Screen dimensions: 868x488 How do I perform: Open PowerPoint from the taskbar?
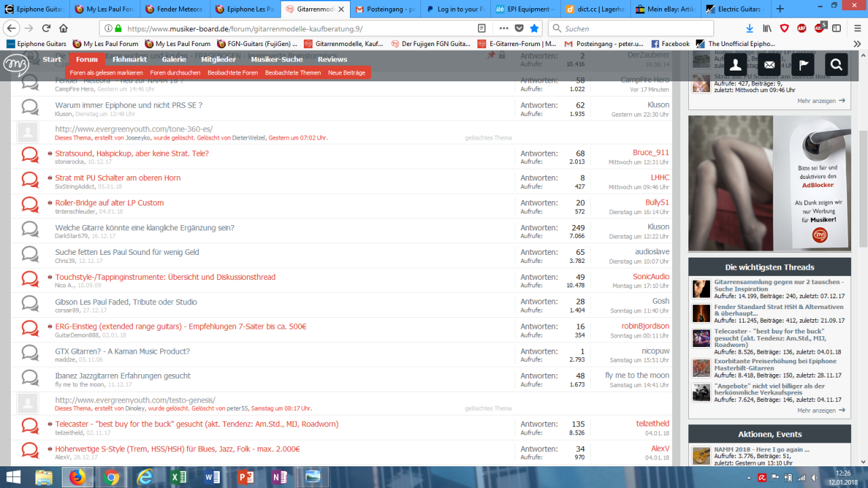coord(245,477)
